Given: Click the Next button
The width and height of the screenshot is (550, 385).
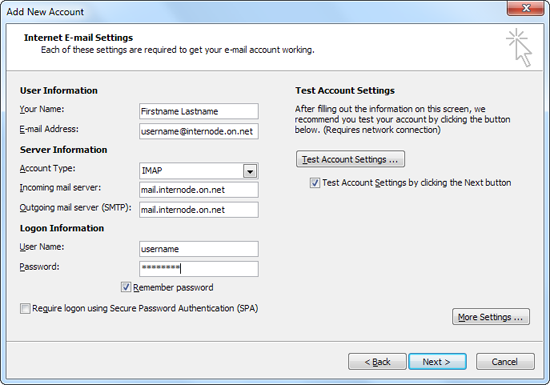Looking at the screenshot, I should point(437,362).
